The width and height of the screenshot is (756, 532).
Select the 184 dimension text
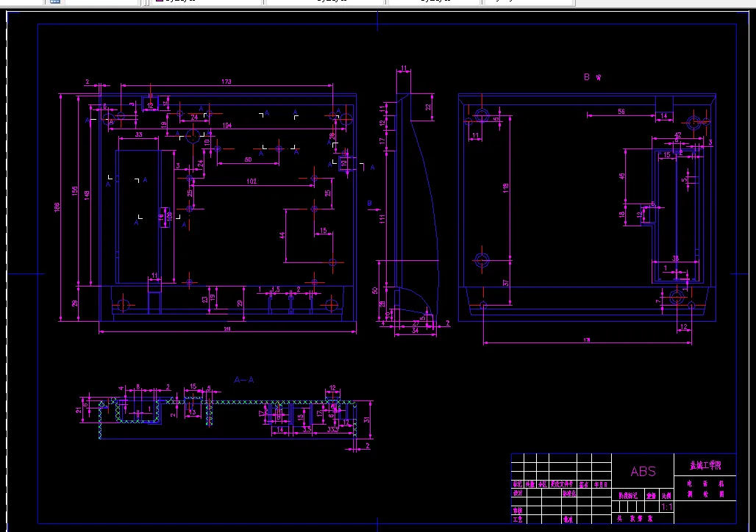click(x=227, y=126)
